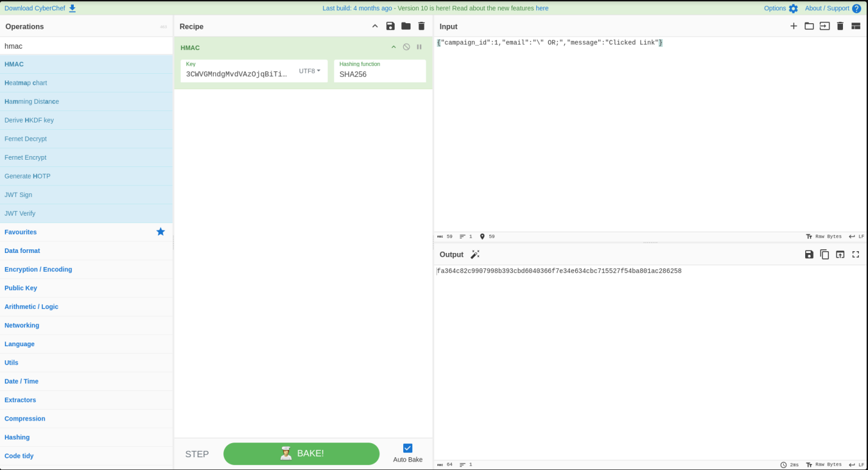Viewport: 868px width, 470px height.
Task: Expand the Encryption / Encoding category
Action: pyautogui.click(x=38, y=269)
